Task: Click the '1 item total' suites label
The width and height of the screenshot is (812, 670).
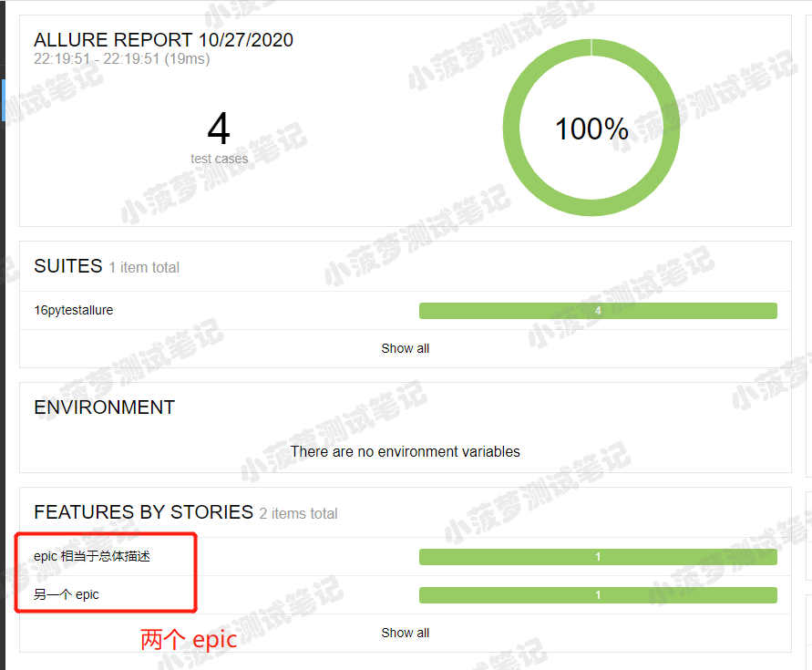Action: coord(144,267)
